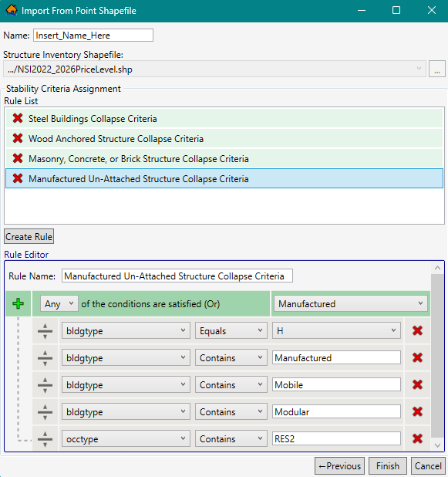The width and height of the screenshot is (448, 477).
Task: Browse for shapefile with ellipsis button
Action: [x=437, y=69]
